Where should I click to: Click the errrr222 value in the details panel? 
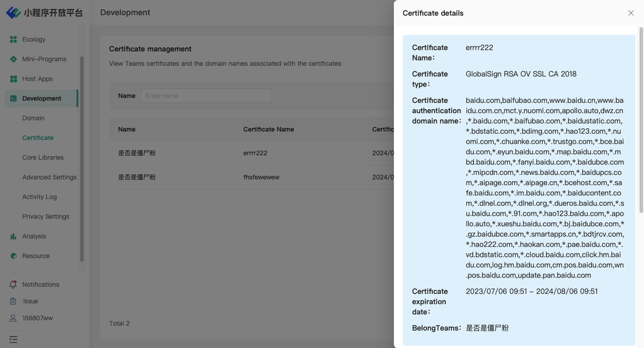[x=479, y=47]
